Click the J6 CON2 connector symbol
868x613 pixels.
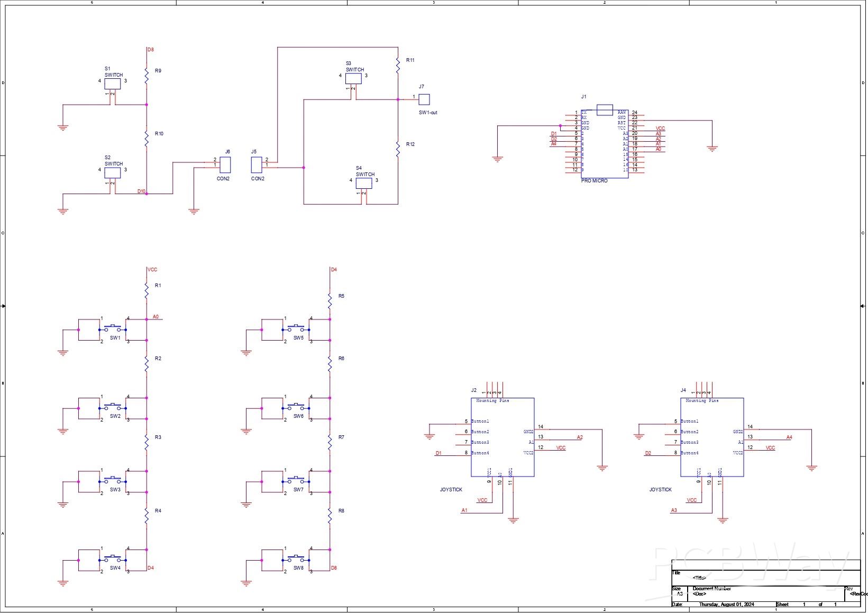(225, 165)
